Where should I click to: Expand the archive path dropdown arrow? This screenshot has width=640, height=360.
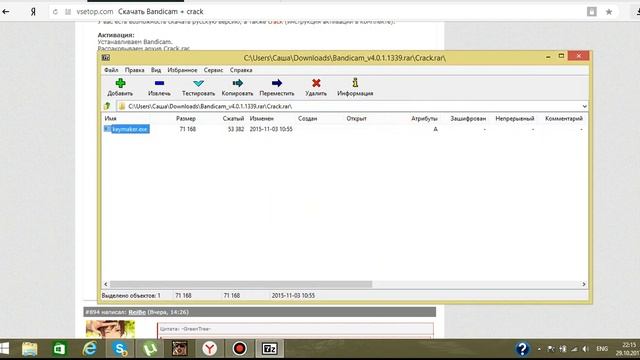point(584,106)
